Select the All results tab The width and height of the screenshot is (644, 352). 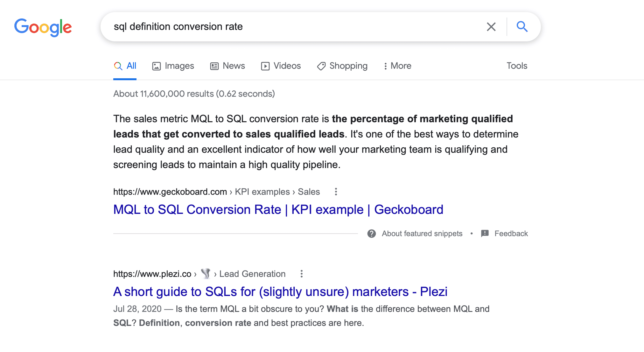point(125,66)
